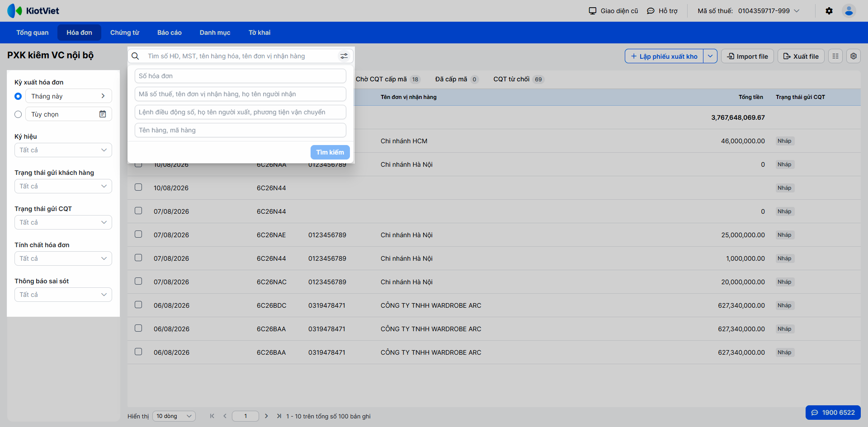Expand the Lập phiếu xuất kho arrow
Image resolution: width=868 pixels, height=427 pixels.
click(710, 56)
